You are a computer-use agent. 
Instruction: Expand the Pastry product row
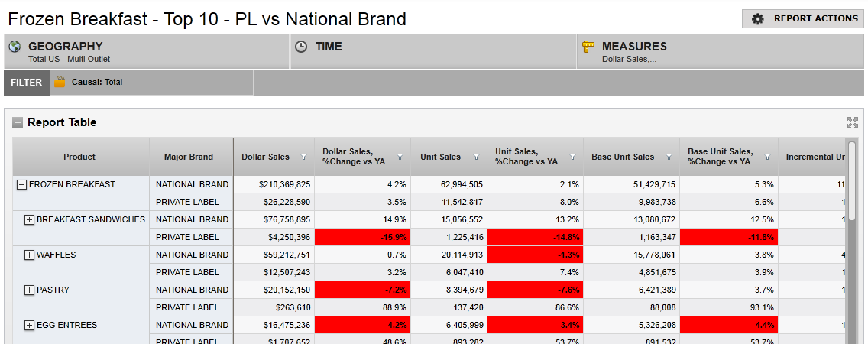(x=30, y=290)
